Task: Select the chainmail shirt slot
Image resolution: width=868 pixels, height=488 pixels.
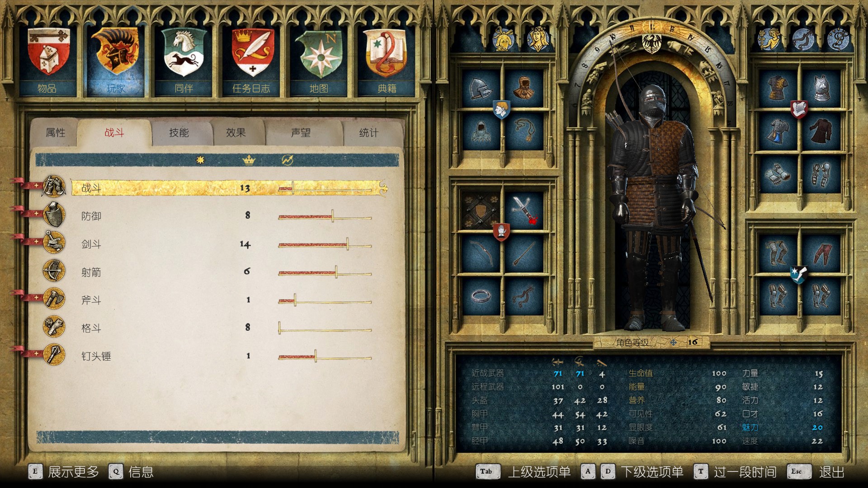Action: click(778, 131)
